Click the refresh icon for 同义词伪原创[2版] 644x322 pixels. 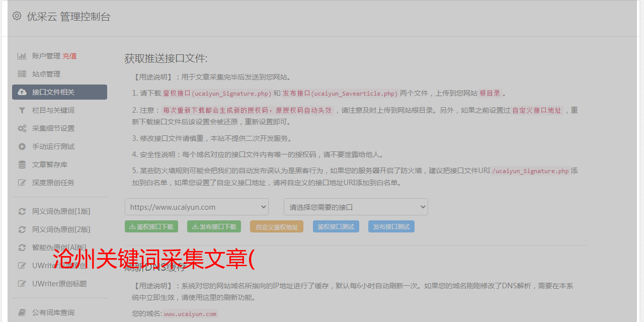tap(22, 229)
